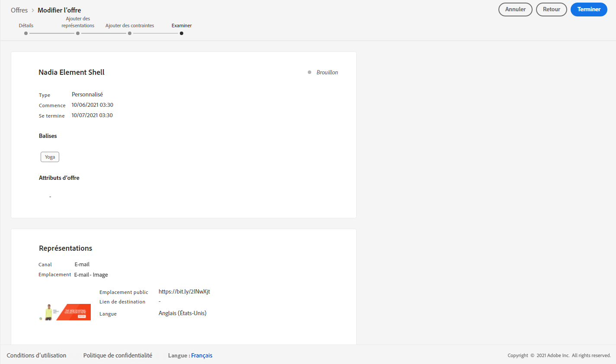Click the Annuler button
The height and width of the screenshot is (364, 616).
[515, 10]
